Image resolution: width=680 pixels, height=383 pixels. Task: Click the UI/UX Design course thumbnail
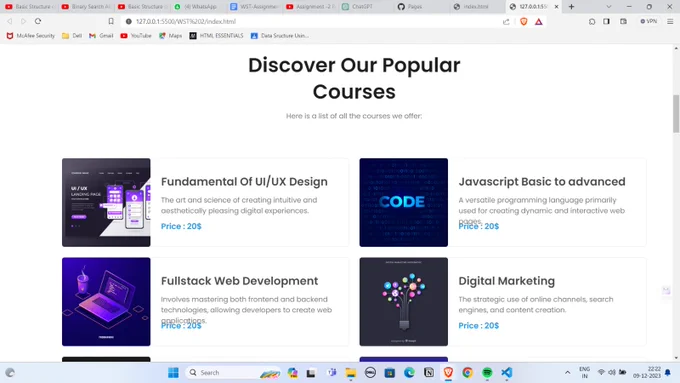tap(106, 203)
